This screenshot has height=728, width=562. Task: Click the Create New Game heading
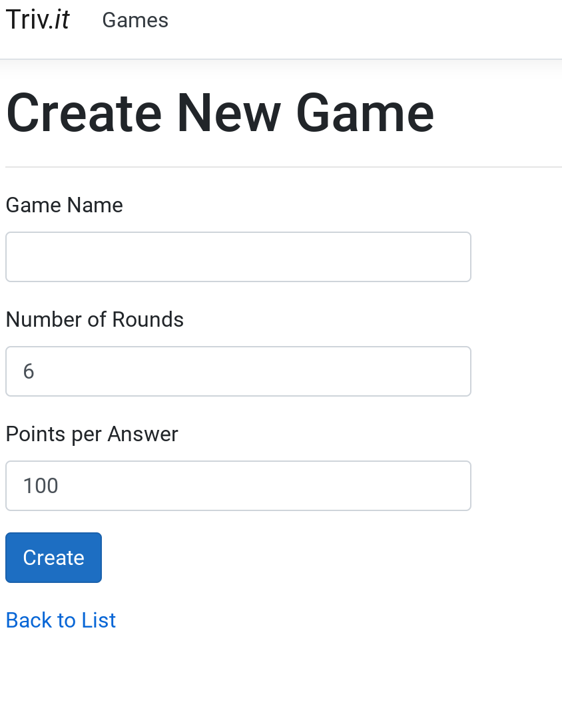[220, 113]
